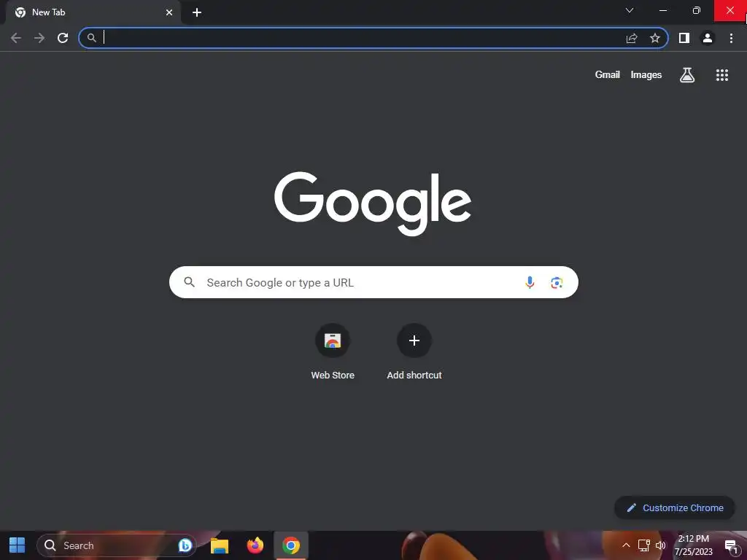The height and width of the screenshot is (560, 747).
Task: Click the taskbar Search box
Action: (117, 545)
